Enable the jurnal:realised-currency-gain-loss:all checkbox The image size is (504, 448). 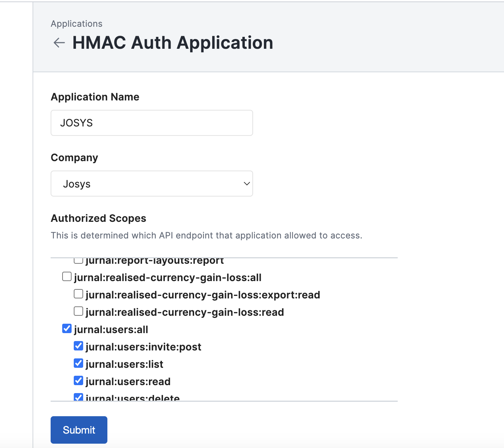click(x=67, y=277)
